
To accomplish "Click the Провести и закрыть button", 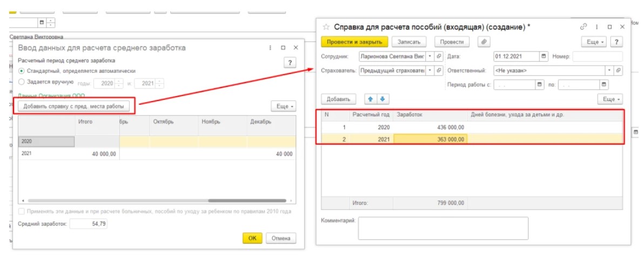I will click(354, 42).
